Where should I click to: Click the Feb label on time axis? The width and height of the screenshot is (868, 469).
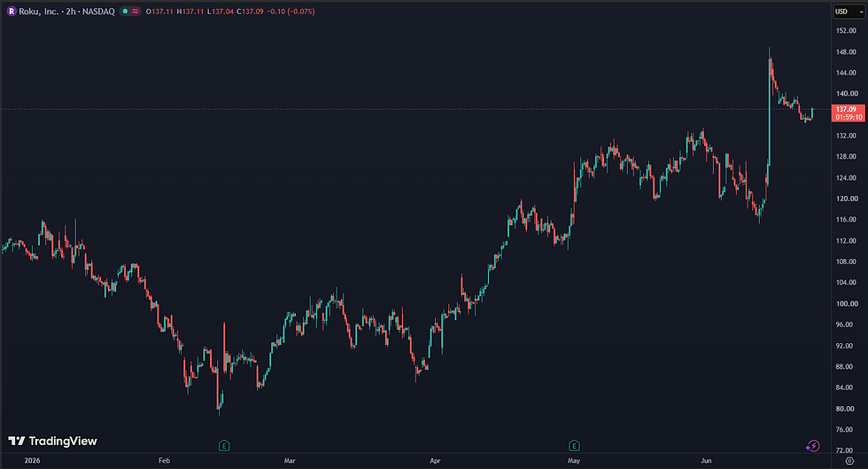click(x=164, y=460)
